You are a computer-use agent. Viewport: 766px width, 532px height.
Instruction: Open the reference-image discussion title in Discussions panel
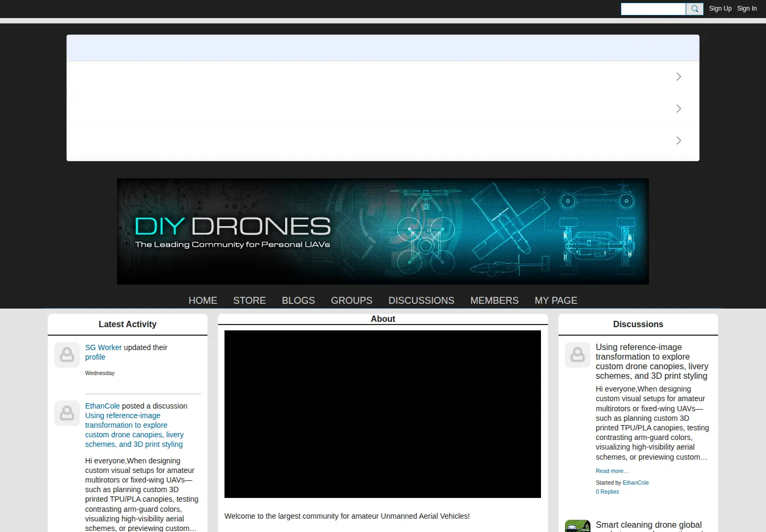(x=652, y=361)
